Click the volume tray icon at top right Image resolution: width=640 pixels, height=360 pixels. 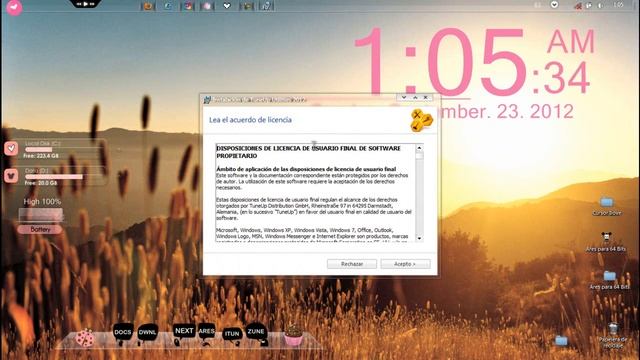[600, 5]
